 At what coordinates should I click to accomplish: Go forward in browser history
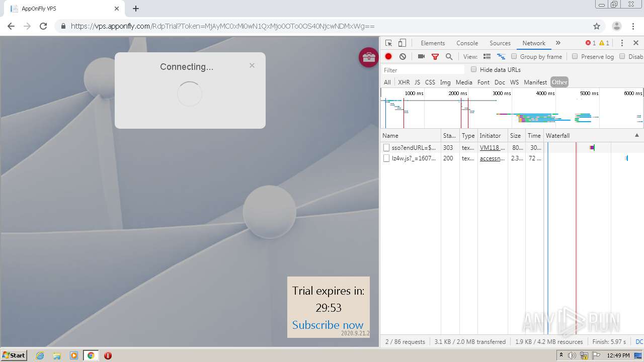pyautogui.click(x=27, y=26)
